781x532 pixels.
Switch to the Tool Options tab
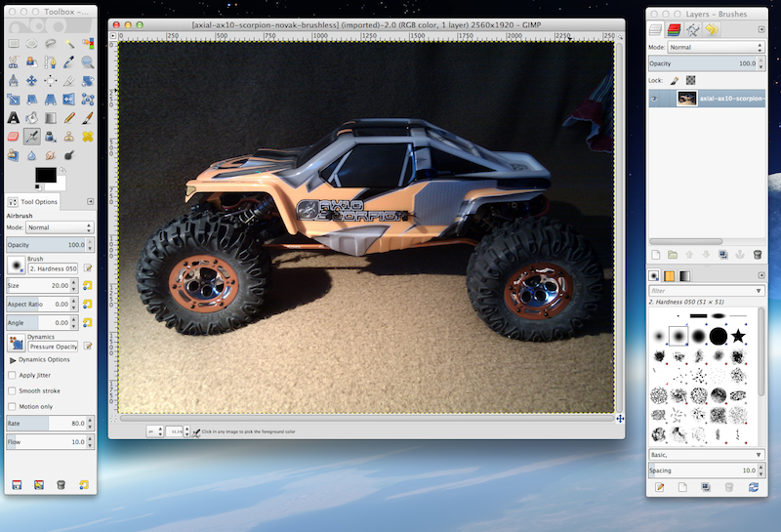pyautogui.click(x=35, y=201)
